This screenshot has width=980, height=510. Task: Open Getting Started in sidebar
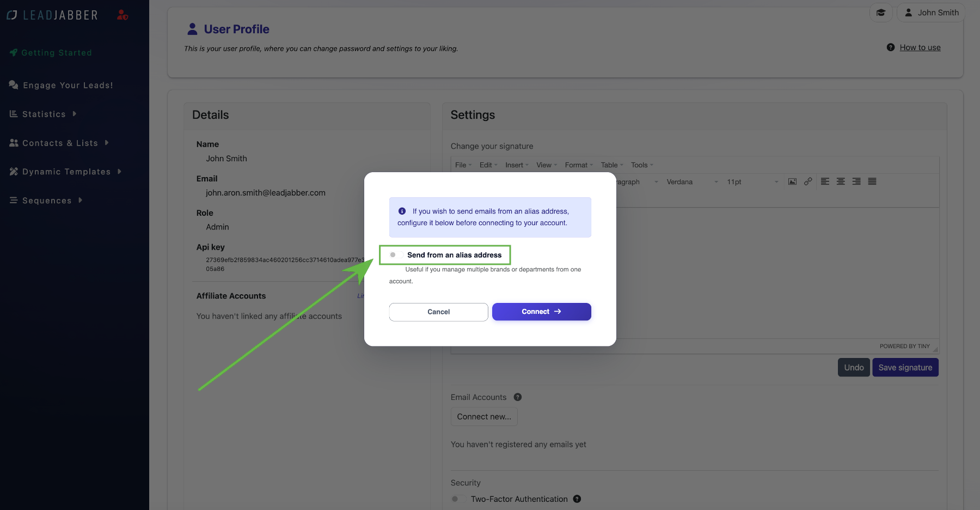51,53
